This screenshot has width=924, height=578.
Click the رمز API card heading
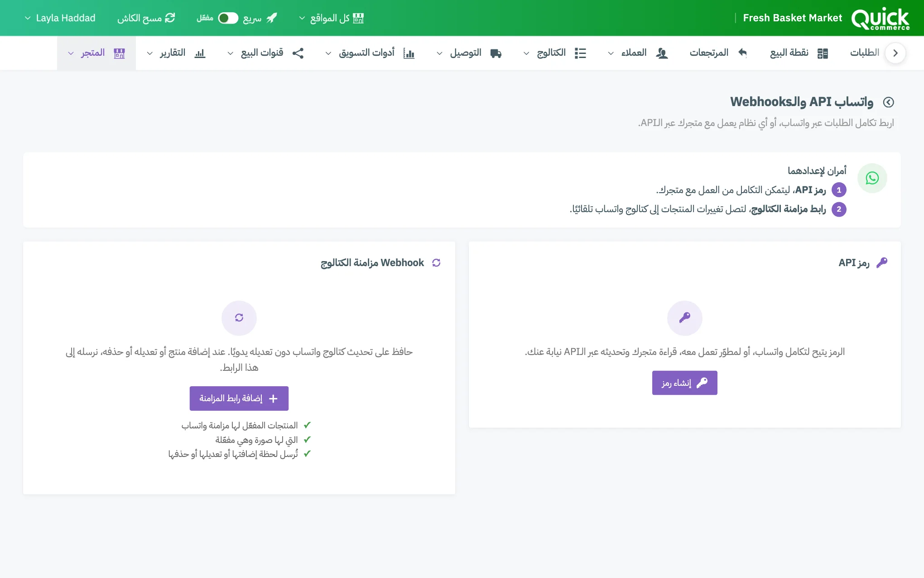854,263
